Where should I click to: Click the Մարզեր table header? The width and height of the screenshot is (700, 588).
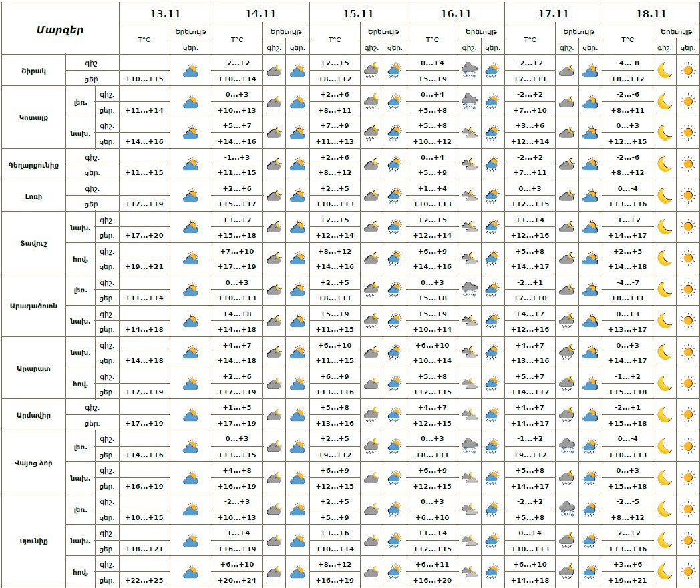pos(60,29)
